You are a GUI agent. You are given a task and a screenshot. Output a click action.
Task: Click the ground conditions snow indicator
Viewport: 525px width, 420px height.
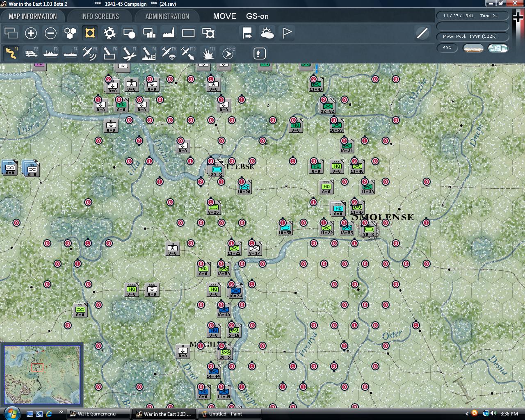coord(473,48)
